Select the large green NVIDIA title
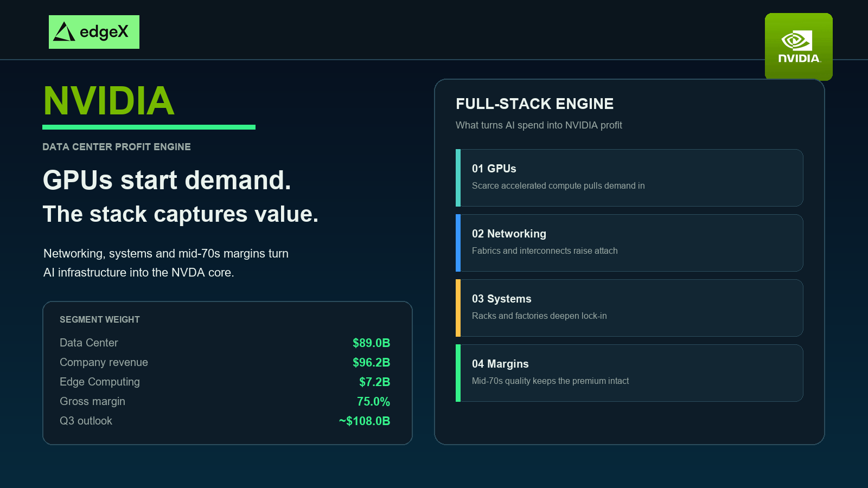The image size is (868, 488). coord(108,101)
